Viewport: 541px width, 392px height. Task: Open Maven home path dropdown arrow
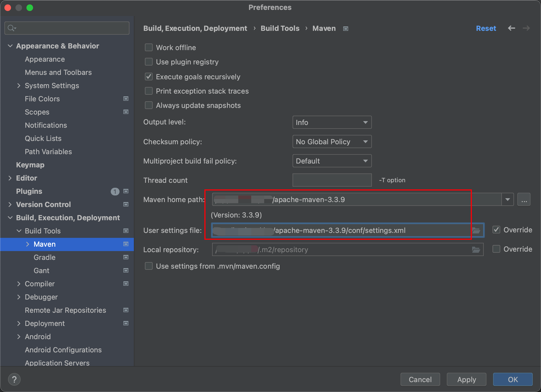click(x=507, y=200)
